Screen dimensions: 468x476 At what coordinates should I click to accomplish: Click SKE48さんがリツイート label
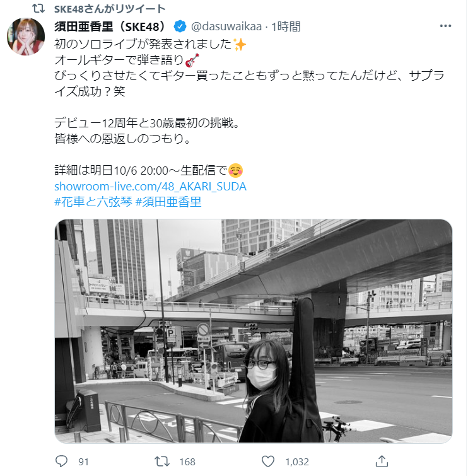tap(110, 9)
